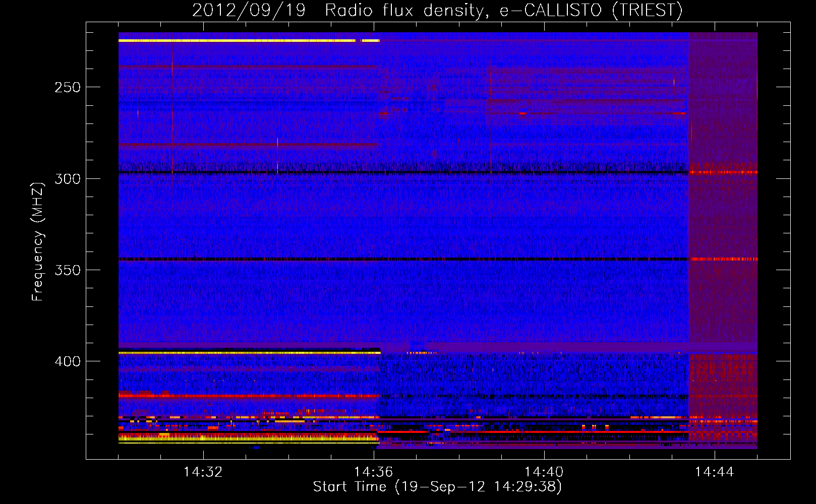Screen dimensions: 816x504
Task: Click the 250 frequency tick label
Action: [x=68, y=87]
